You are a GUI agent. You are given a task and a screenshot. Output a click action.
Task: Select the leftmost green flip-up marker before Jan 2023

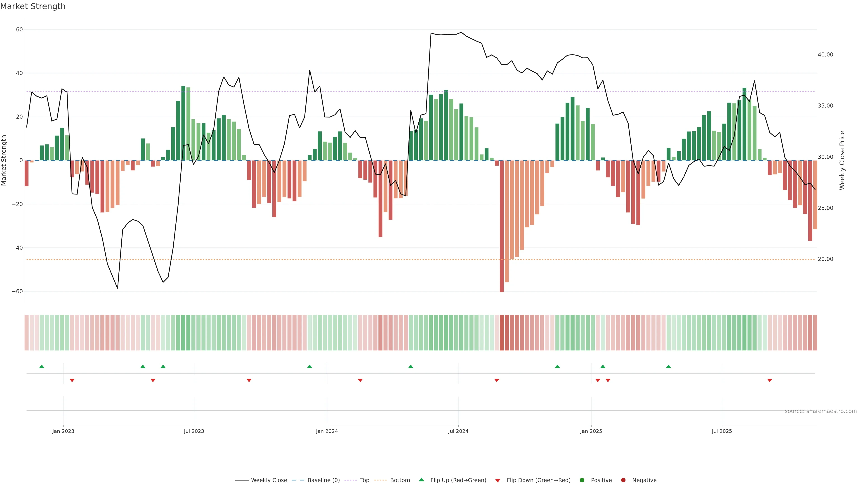click(42, 366)
